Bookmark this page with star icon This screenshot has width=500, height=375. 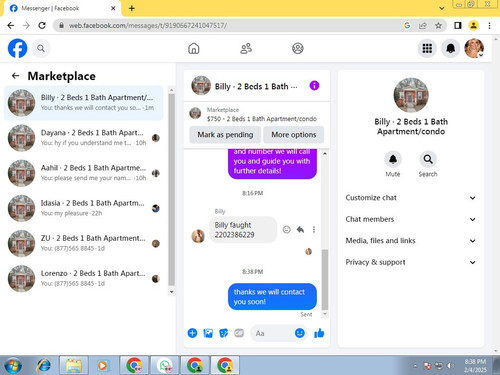tap(438, 25)
